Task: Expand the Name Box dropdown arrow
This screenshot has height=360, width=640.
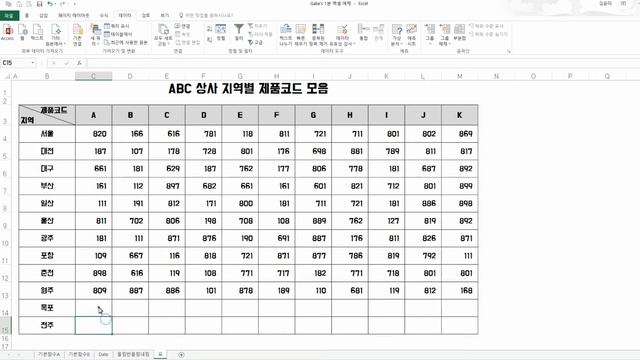Action: [x=33, y=63]
